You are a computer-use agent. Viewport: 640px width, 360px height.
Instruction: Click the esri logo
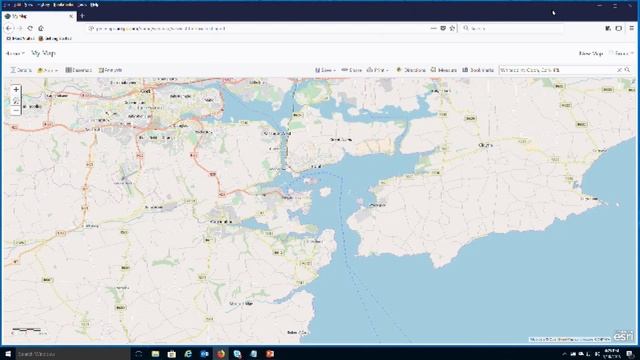point(624,336)
